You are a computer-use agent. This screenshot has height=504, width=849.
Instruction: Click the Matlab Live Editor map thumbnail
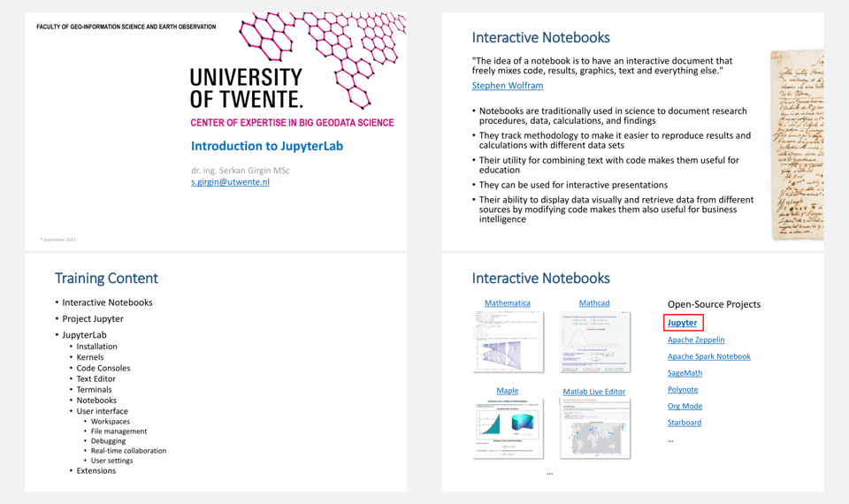click(x=595, y=429)
